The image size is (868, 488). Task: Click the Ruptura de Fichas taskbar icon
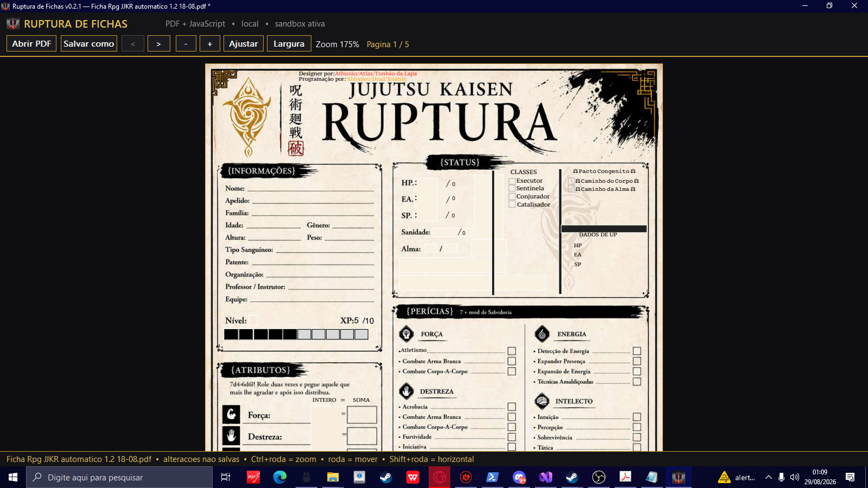tap(679, 477)
